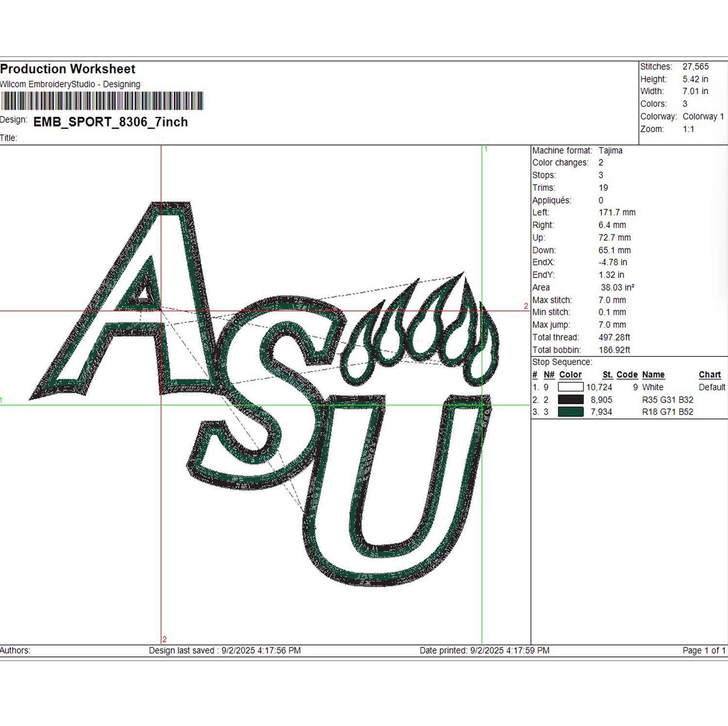Click the Total bobbin value "186.92ft"
This screenshot has width=728, height=726.
pos(614,350)
